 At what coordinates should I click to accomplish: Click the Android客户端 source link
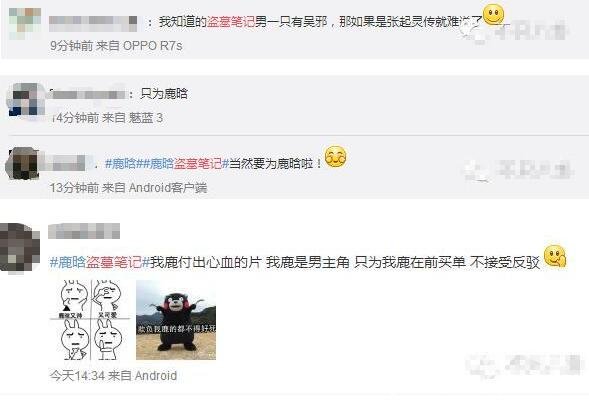tap(168, 187)
